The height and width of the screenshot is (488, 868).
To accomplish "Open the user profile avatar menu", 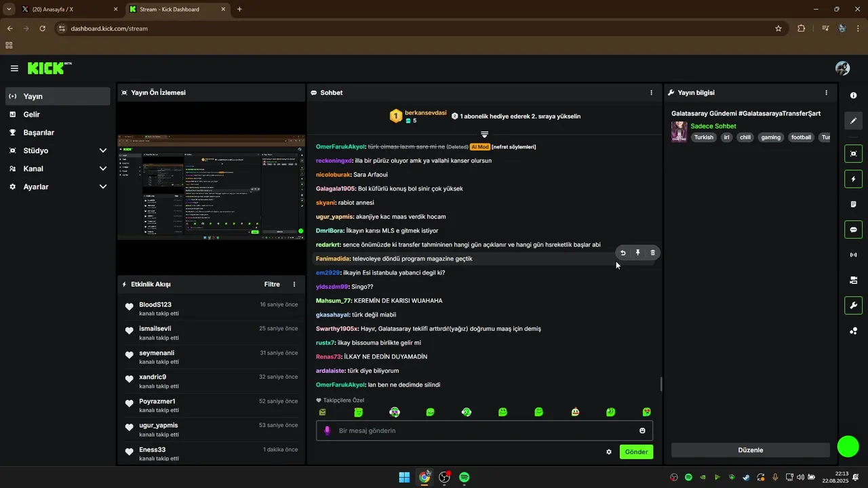I will click(842, 68).
